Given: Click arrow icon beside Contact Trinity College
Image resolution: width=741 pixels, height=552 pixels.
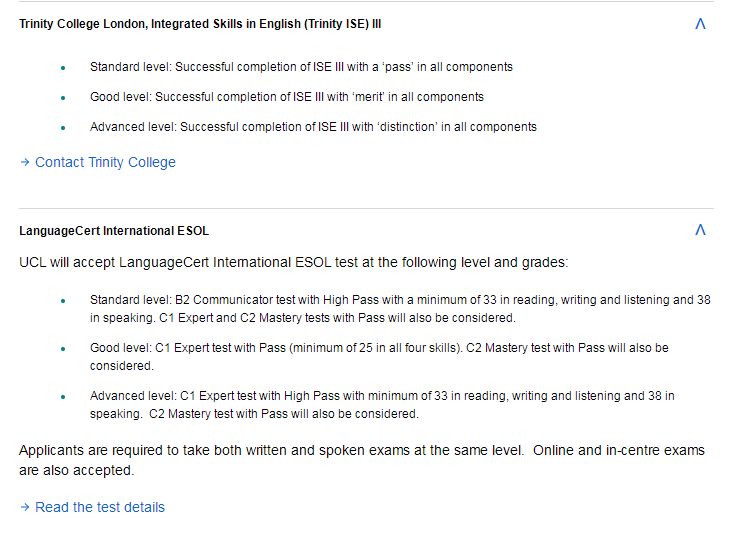Looking at the screenshot, I should click(25, 162).
